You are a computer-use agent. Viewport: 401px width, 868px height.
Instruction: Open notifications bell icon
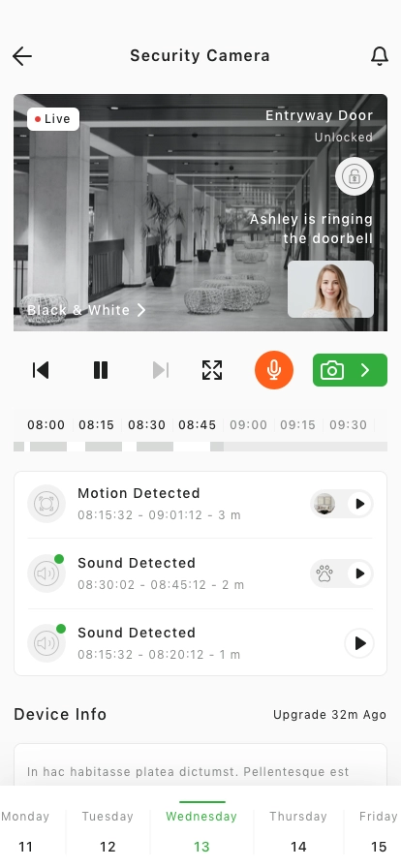point(380,56)
